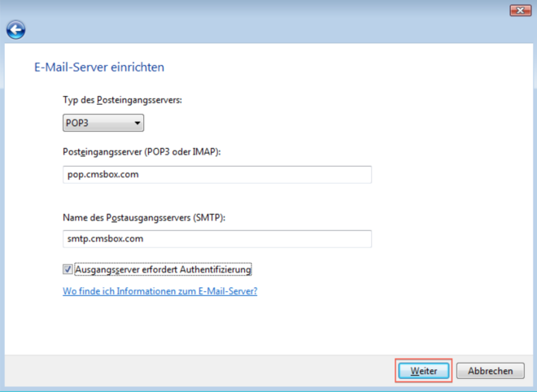The width and height of the screenshot is (537, 392).
Task: Click the small arrow on the POP3 combo box
Action: (x=137, y=124)
